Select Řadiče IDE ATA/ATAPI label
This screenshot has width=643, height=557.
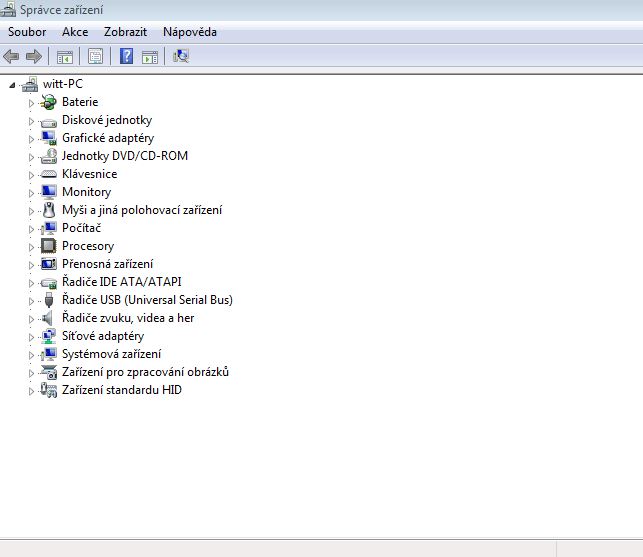point(121,282)
